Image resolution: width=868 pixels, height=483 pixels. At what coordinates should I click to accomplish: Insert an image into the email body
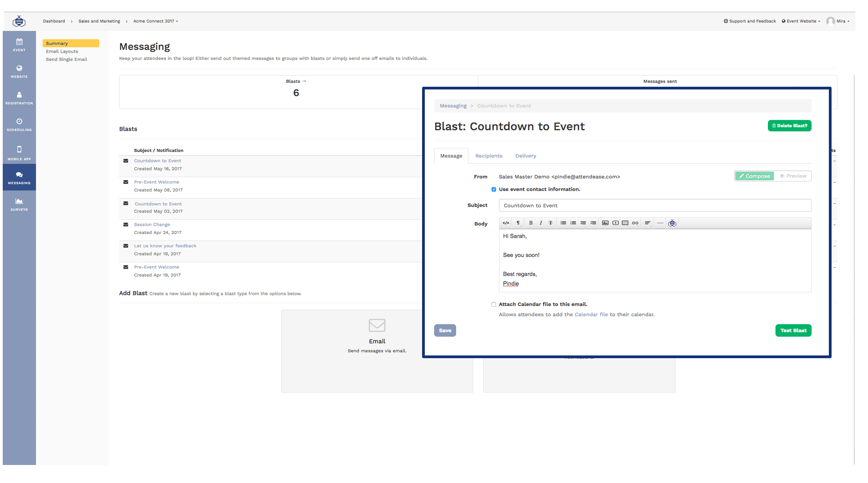605,223
